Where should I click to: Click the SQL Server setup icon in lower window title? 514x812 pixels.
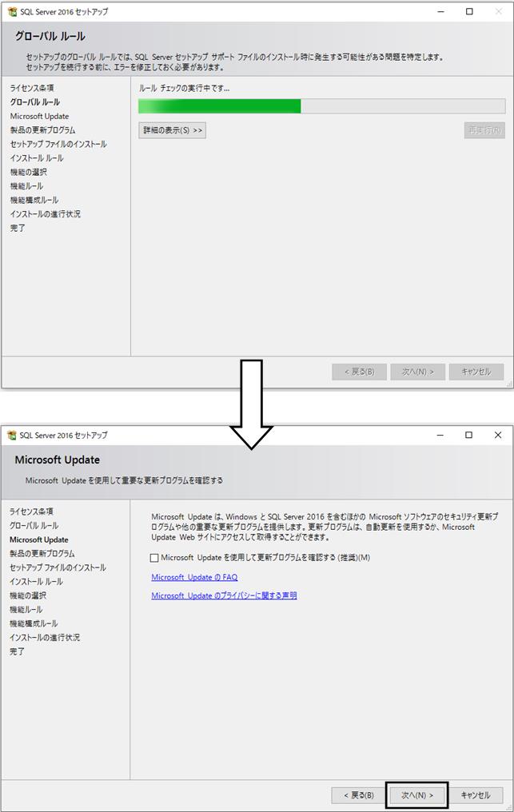(12, 435)
